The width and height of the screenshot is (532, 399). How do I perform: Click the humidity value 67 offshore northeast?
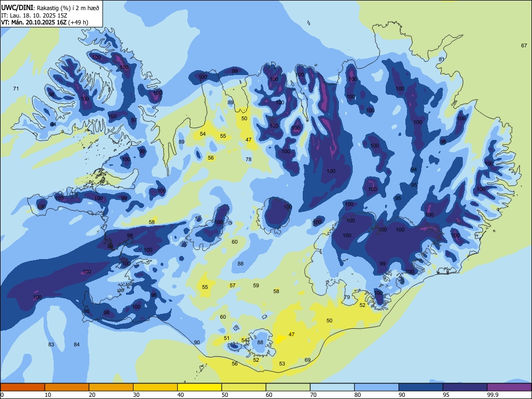[x=524, y=45]
